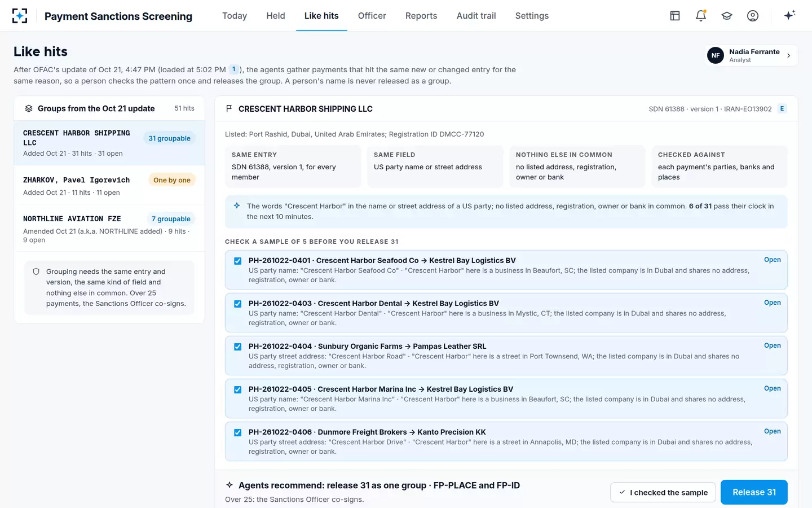Image resolution: width=812 pixels, height=508 pixels.
Task: Click the Payment Sanctions Screening app logo
Action: (x=20, y=16)
